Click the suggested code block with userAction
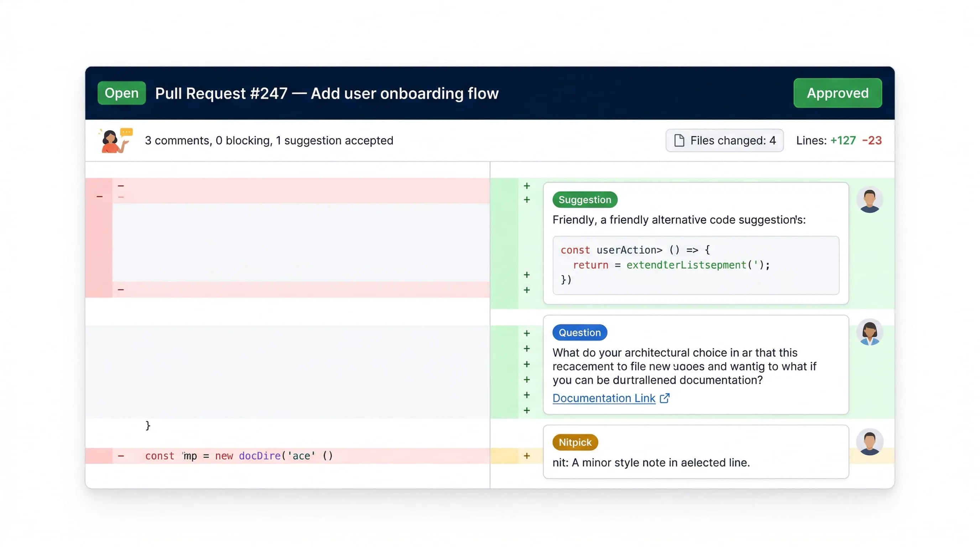Viewport: 980px width, 547px height. click(x=695, y=265)
